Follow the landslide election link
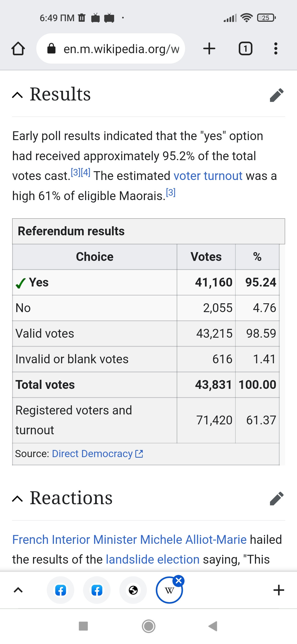 click(153, 560)
